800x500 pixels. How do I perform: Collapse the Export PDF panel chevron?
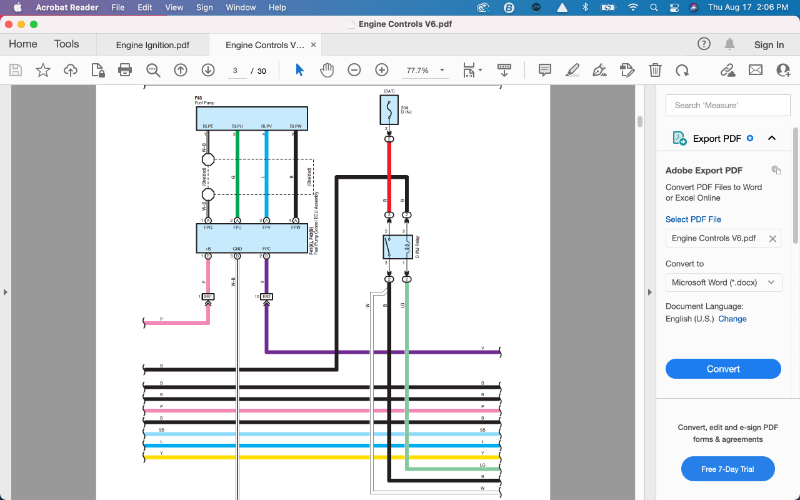(772, 138)
